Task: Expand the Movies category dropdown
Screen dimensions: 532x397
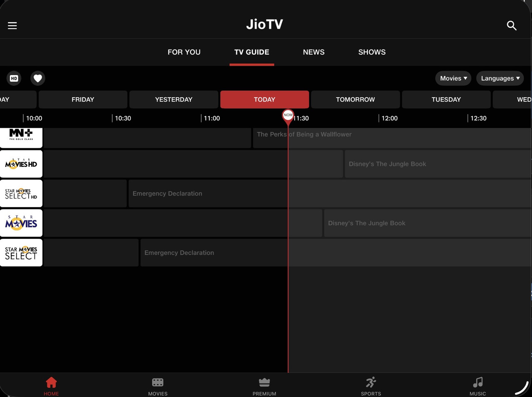Action: click(453, 78)
